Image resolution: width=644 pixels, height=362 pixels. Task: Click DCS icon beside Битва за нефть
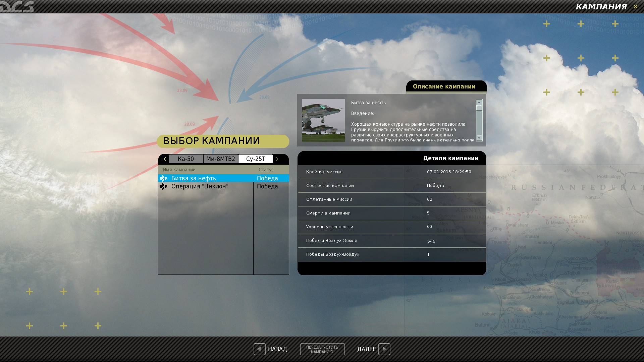tap(163, 178)
